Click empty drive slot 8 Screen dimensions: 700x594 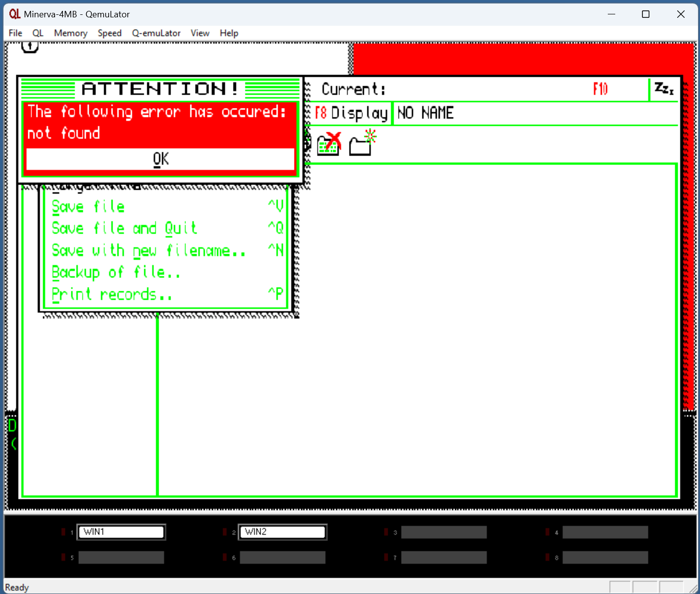(x=605, y=557)
